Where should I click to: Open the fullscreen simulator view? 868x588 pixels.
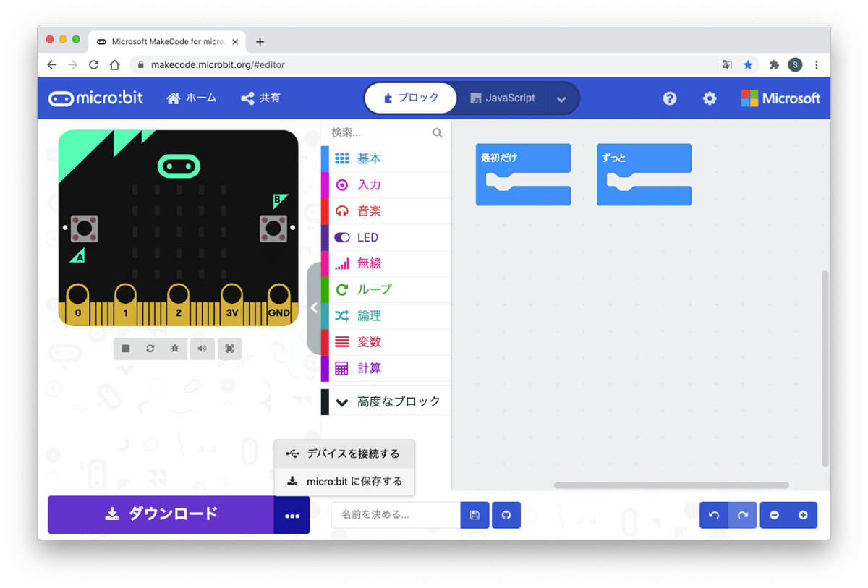point(229,349)
